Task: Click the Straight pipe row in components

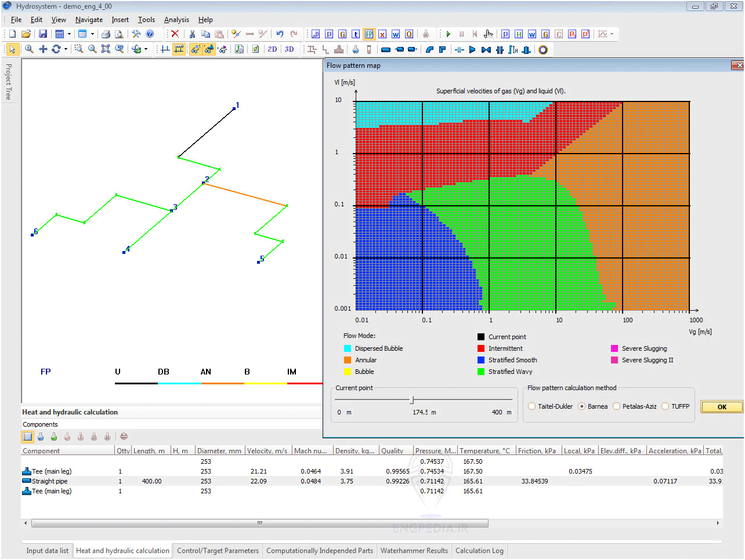Action: click(x=50, y=481)
